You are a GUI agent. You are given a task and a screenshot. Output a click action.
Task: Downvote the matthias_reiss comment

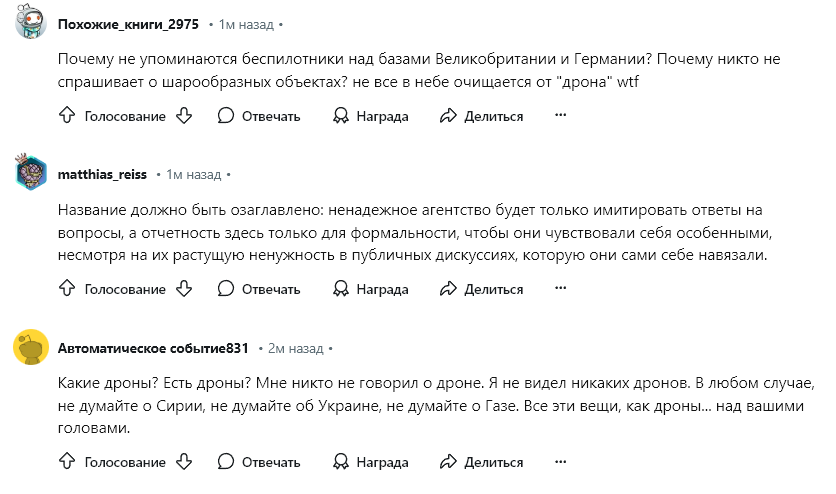pyautogui.click(x=184, y=288)
